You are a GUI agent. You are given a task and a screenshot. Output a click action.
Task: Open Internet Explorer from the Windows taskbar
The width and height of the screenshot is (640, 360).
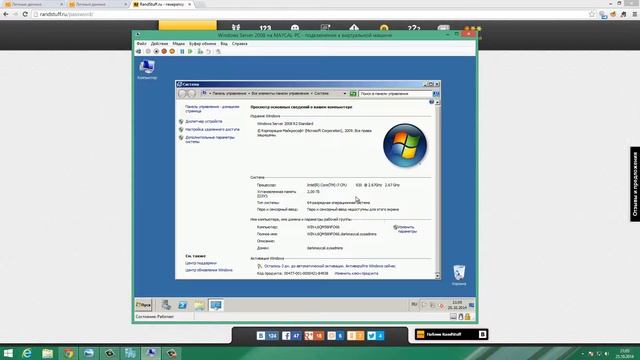(27, 353)
